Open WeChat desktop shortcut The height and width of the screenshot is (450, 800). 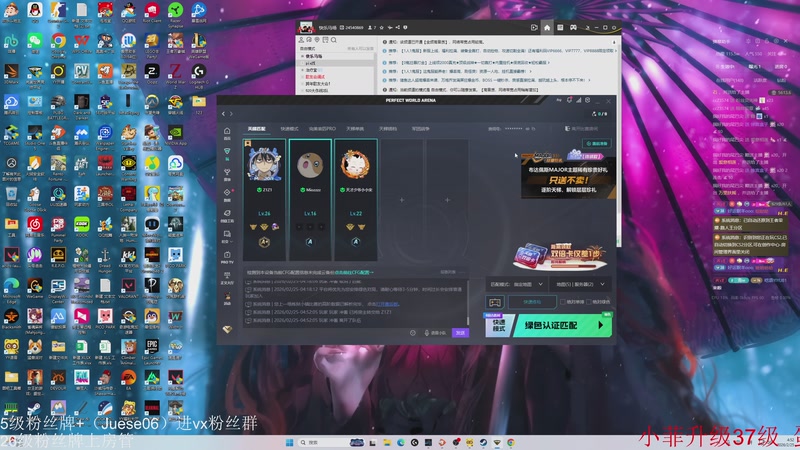click(x=35, y=43)
